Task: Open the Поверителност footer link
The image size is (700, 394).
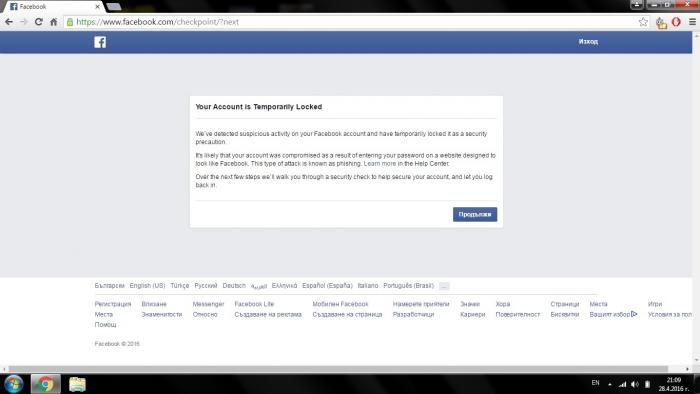Action: [517, 315]
